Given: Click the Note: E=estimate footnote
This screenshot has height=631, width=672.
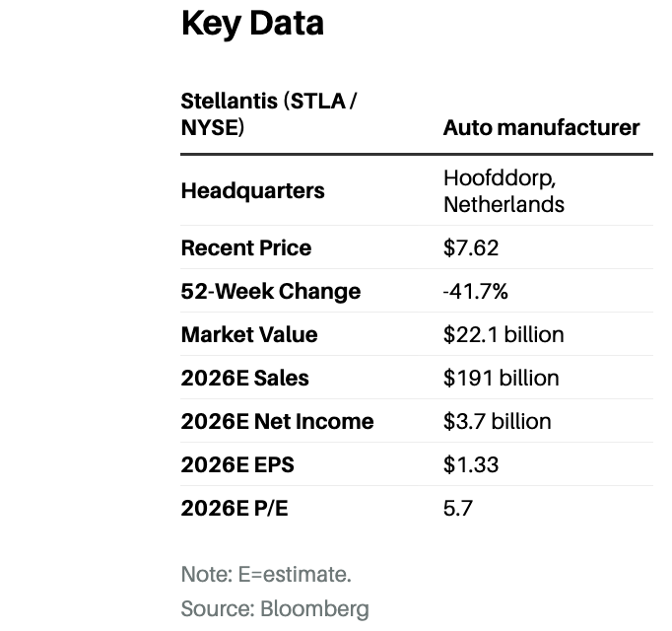Looking at the screenshot, I should [266, 574].
